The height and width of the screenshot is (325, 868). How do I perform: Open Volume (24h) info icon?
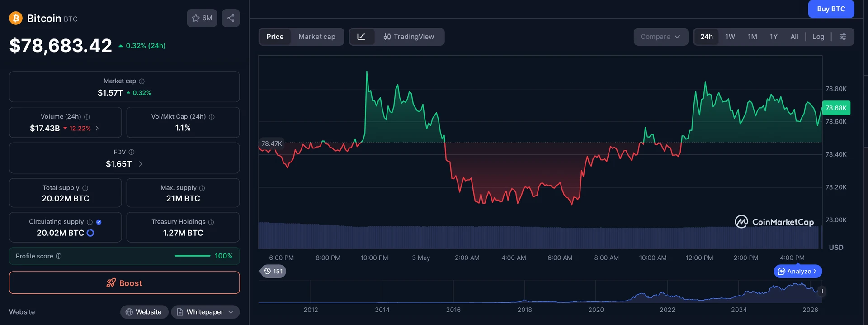tap(87, 117)
